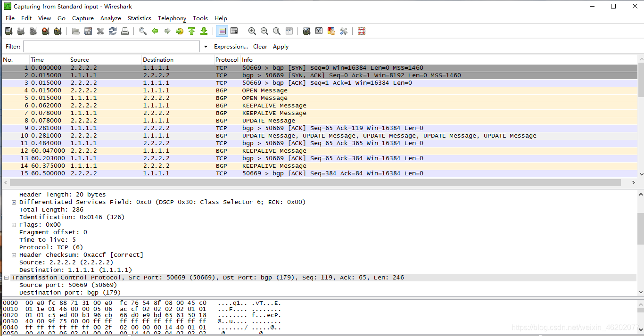This screenshot has width=644, height=336.
Task: Stop the running capture icon
Action: point(45,31)
